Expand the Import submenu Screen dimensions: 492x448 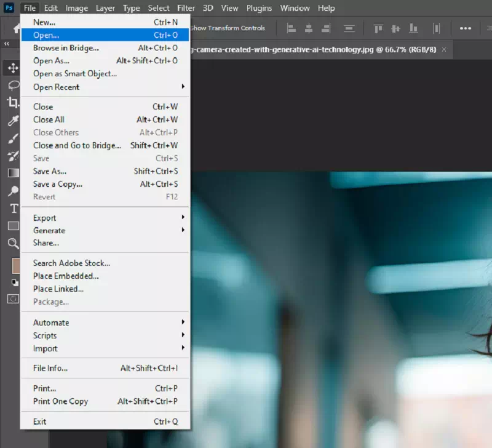(105, 348)
